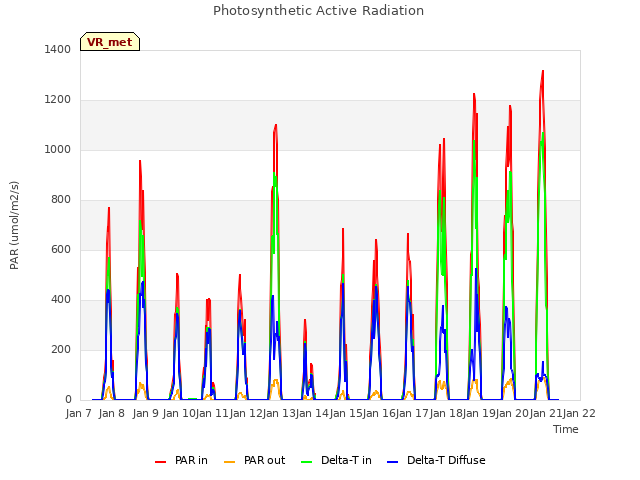Click the red peak near 1100 on Jan 13
The image size is (640, 480).
(x=276, y=125)
